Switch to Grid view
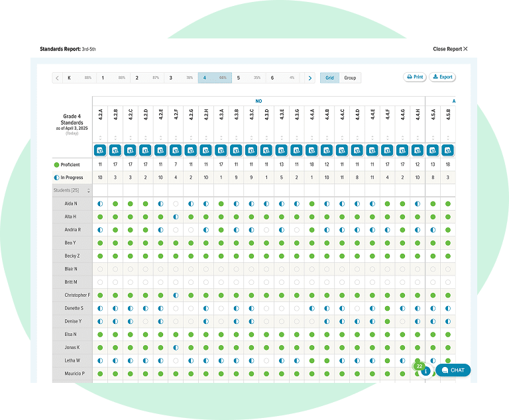Screen dimensions: 509x420 click(x=329, y=78)
